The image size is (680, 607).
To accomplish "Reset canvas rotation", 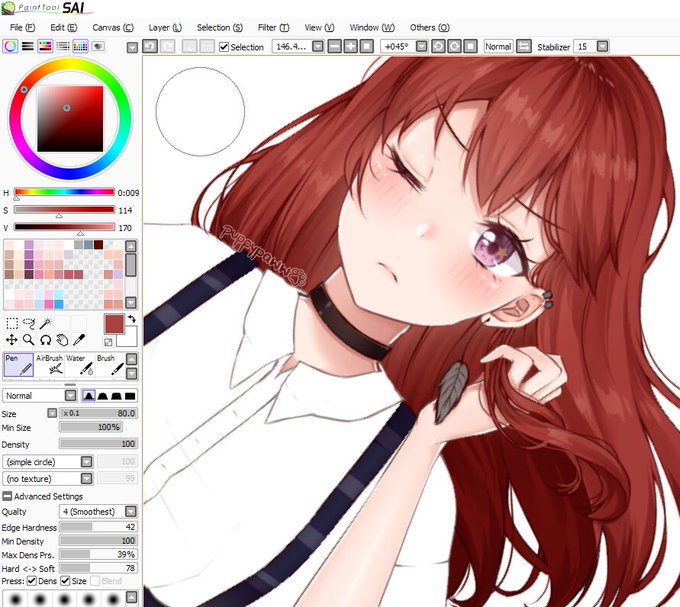I will 470,46.
